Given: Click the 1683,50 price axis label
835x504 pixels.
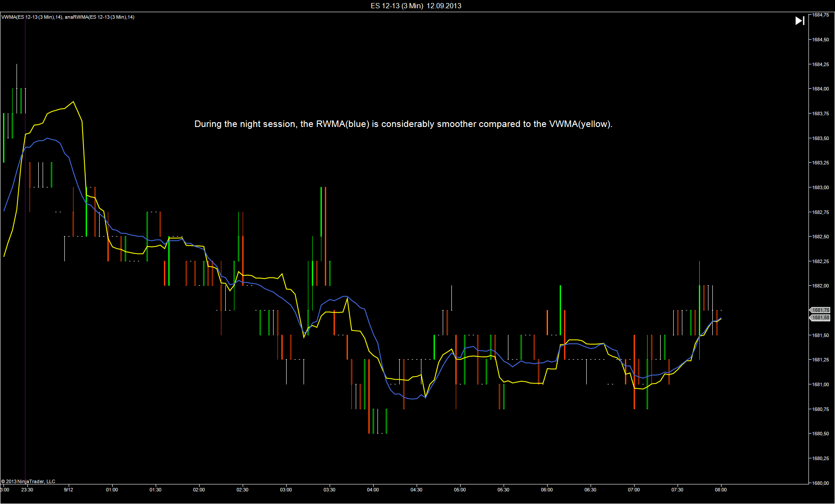Looking at the screenshot, I should (x=821, y=138).
